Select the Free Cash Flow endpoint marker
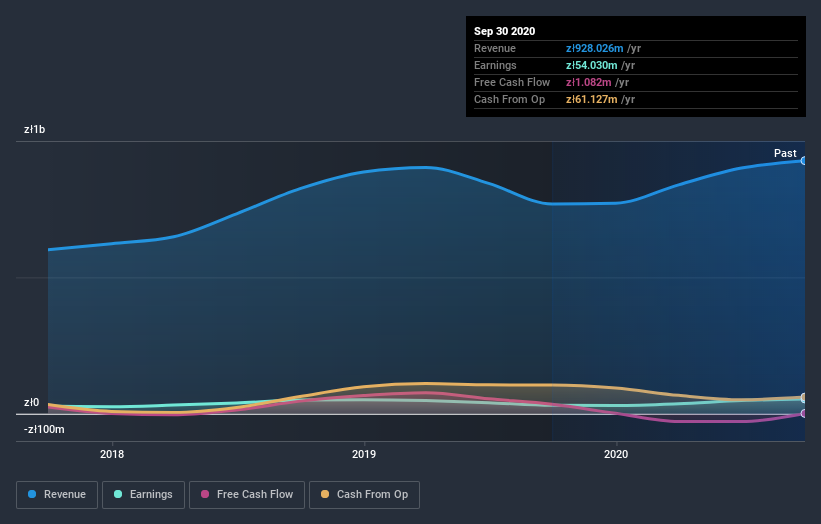Image resolution: width=821 pixels, height=524 pixels. click(x=803, y=414)
